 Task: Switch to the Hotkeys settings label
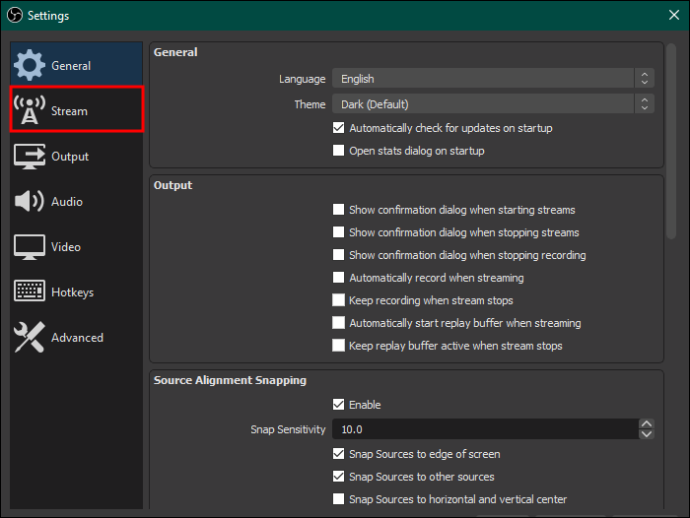pyautogui.click(x=72, y=292)
